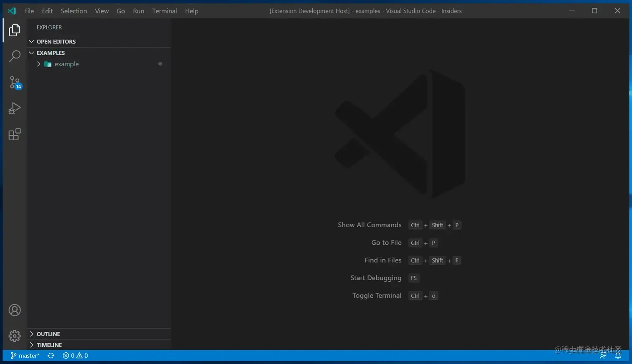Expand the example folder chevron

coord(38,64)
